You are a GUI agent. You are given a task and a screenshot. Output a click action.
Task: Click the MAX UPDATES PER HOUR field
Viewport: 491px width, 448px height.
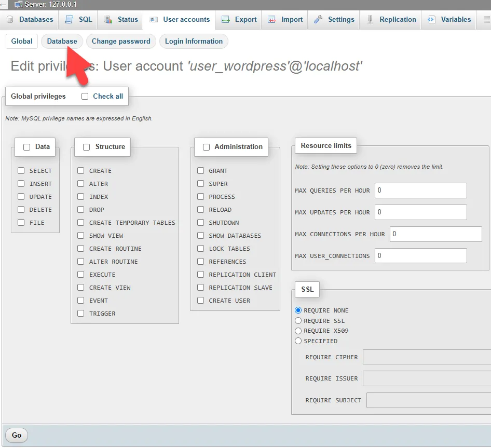(x=420, y=212)
